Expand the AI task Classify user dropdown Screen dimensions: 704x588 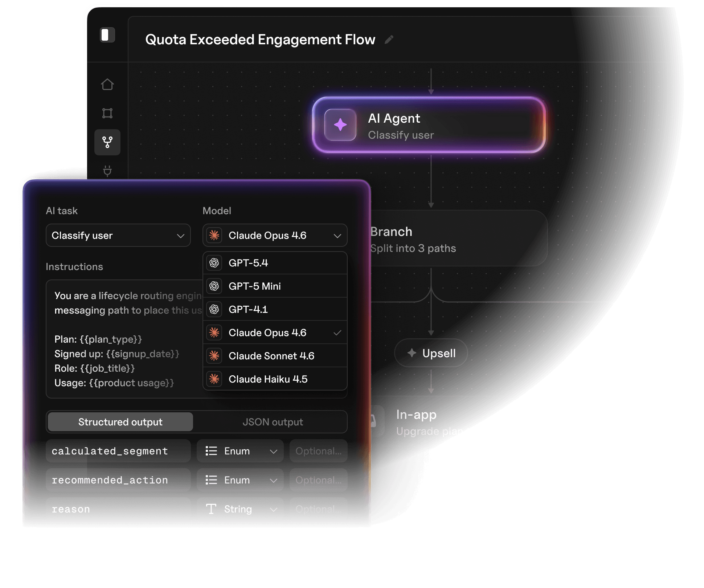coord(118,235)
